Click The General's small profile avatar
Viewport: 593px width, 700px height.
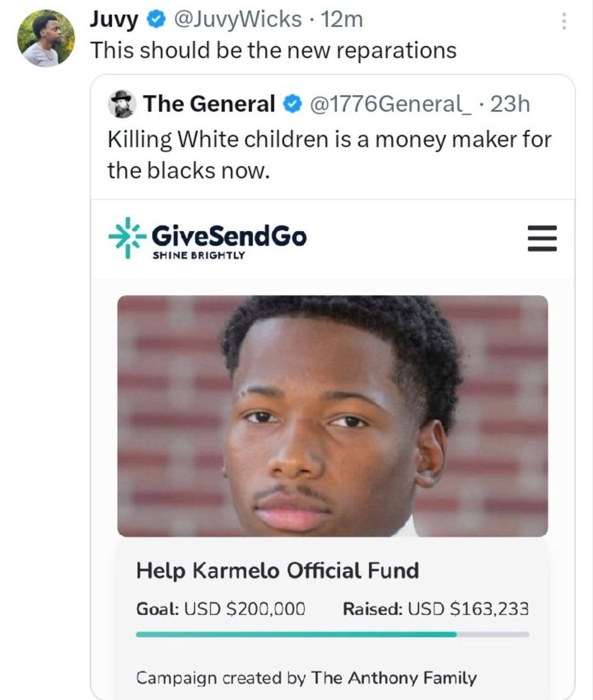[121, 104]
